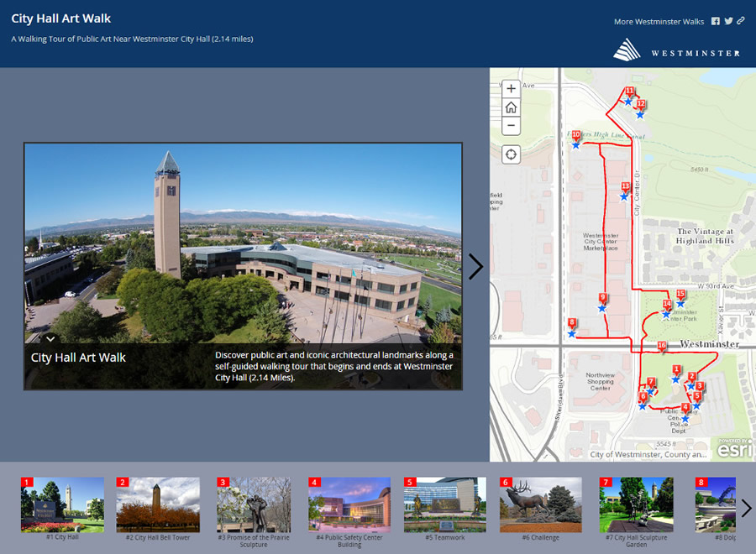Screen dimensions: 756x554
Task: Select map marker 16
Action: (662, 346)
